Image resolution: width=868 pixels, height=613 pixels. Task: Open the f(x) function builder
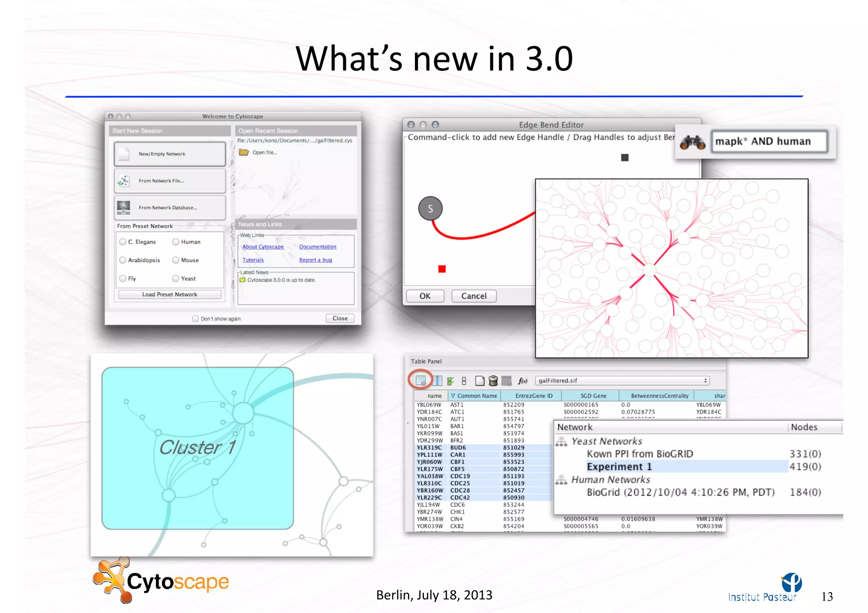[523, 381]
